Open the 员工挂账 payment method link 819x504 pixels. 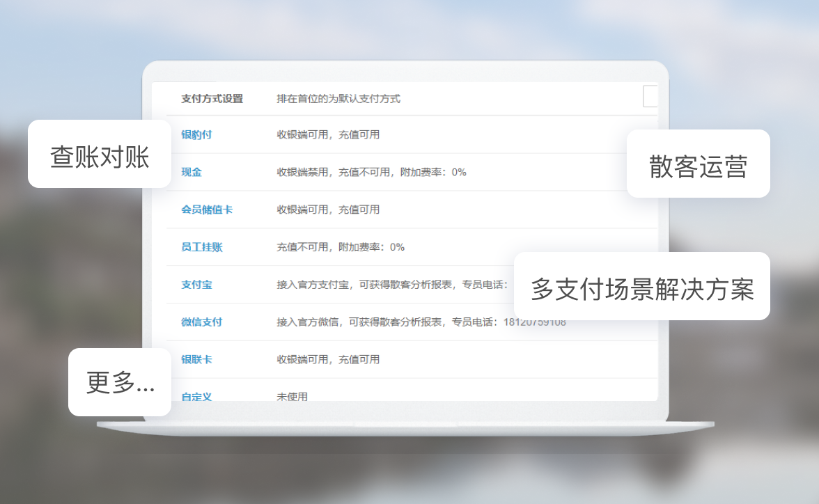[x=202, y=247]
